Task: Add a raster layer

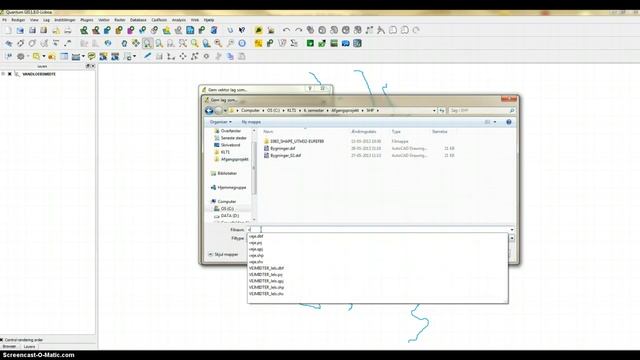Action: coord(96,30)
